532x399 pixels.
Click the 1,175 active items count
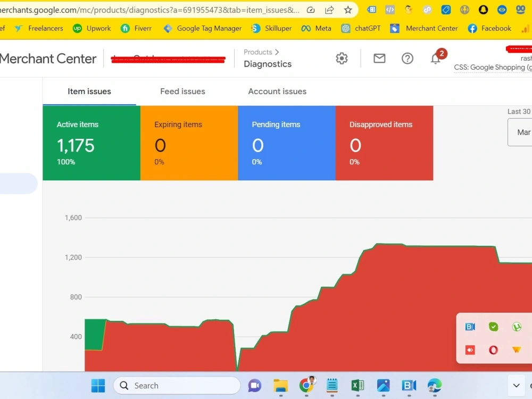coord(76,146)
